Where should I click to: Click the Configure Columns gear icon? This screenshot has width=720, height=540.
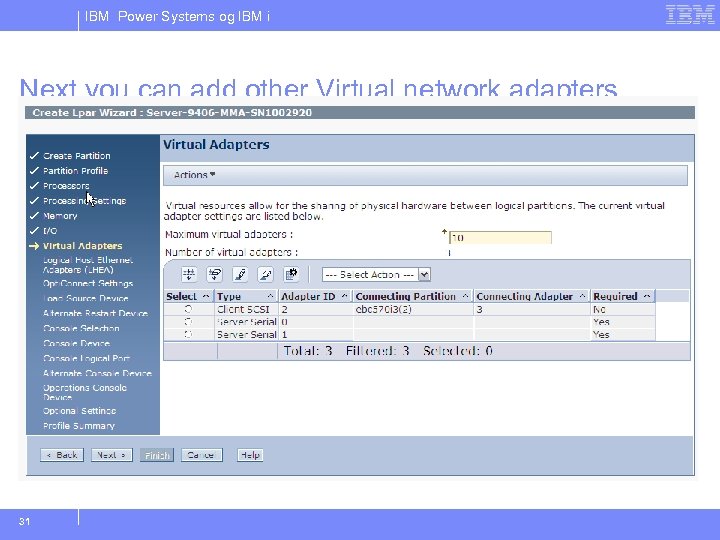coord(291,274)
